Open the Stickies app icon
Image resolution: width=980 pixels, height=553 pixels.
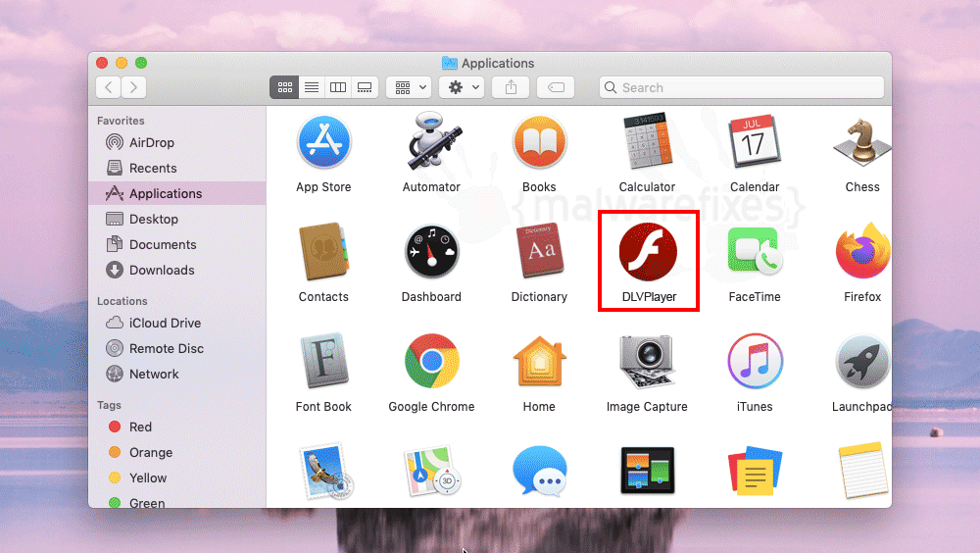click(x=755, y=471)
